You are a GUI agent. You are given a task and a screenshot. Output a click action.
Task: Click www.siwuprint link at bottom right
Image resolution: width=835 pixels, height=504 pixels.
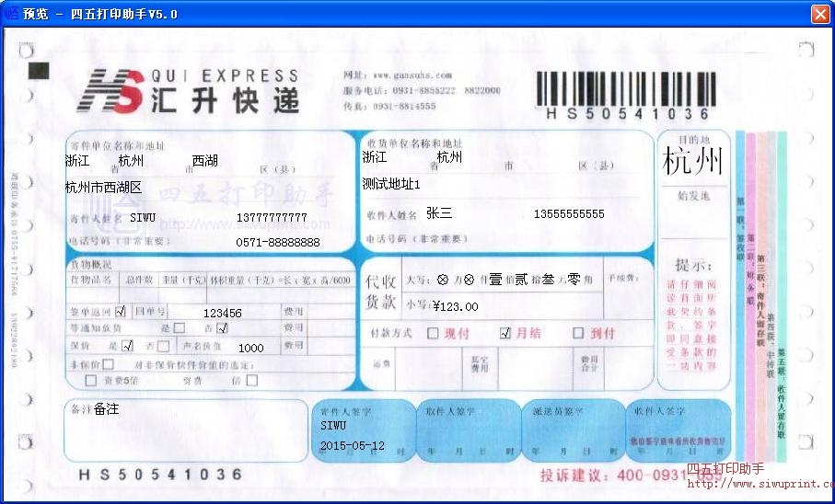pos(761,484)
